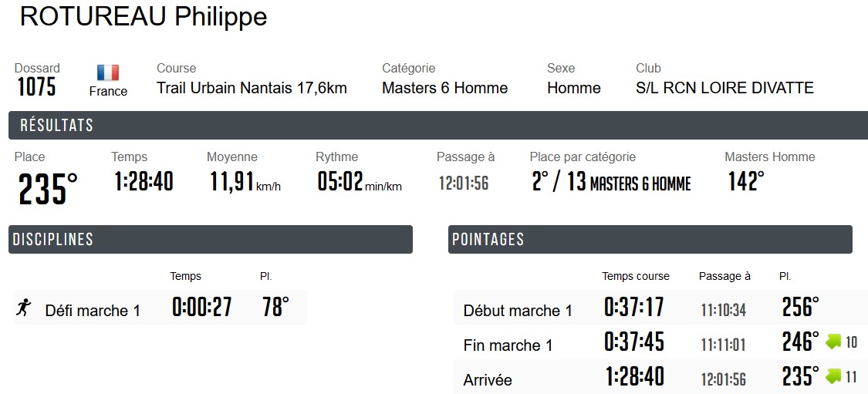Click the runner name ROTUREAU Philippe
The width and height of the screenshot is (868, 394).
click(x=144, y=17)
